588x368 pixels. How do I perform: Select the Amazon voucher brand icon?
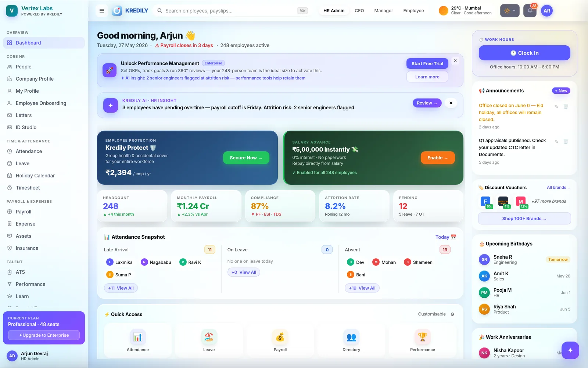(503, 202)
